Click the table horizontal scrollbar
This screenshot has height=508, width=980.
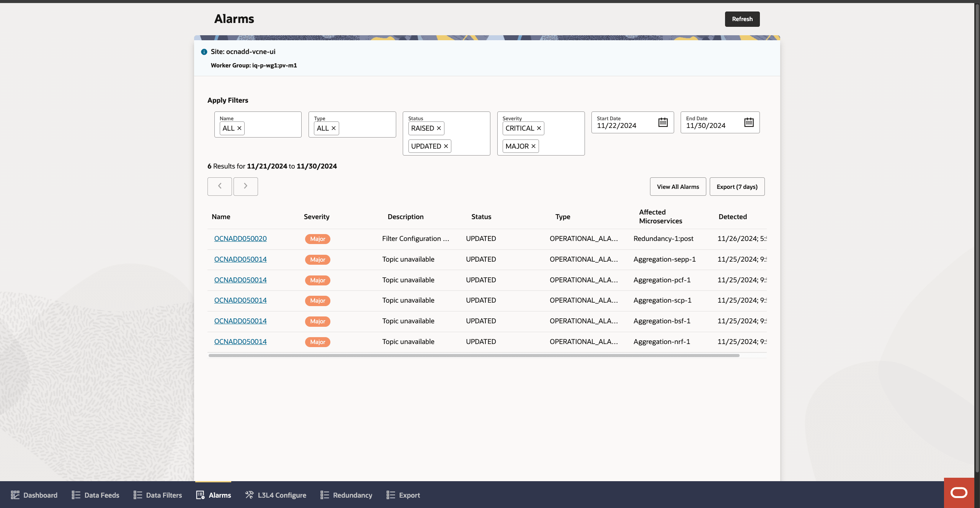coord(474,356)
